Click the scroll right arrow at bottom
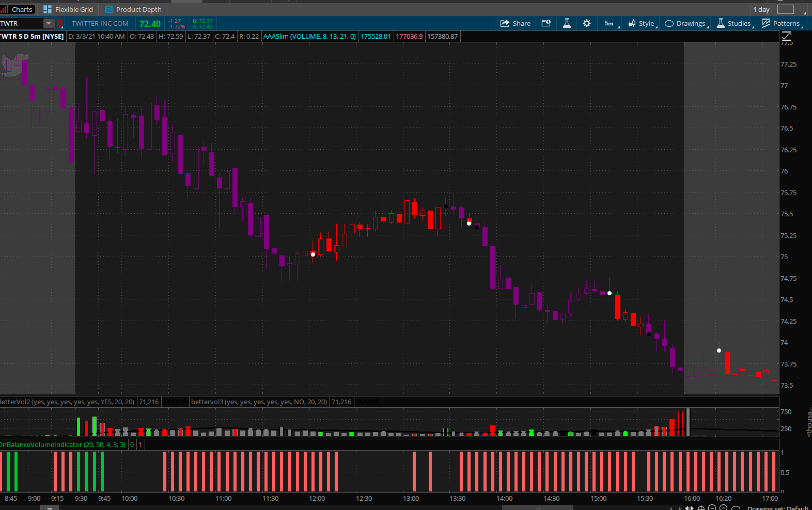 679,508
